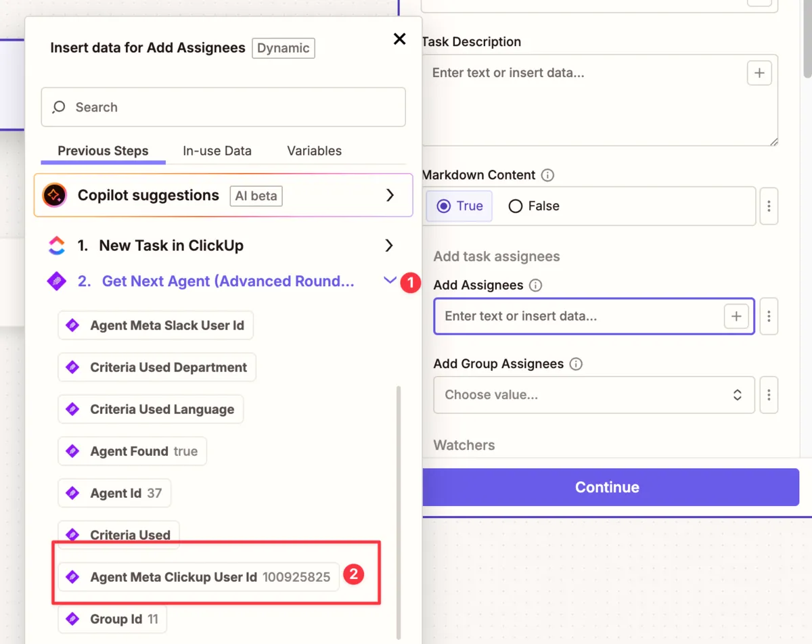Click info icon beside Markdown Content
Viewport: 812px width, 644px height.
[548, 175]
